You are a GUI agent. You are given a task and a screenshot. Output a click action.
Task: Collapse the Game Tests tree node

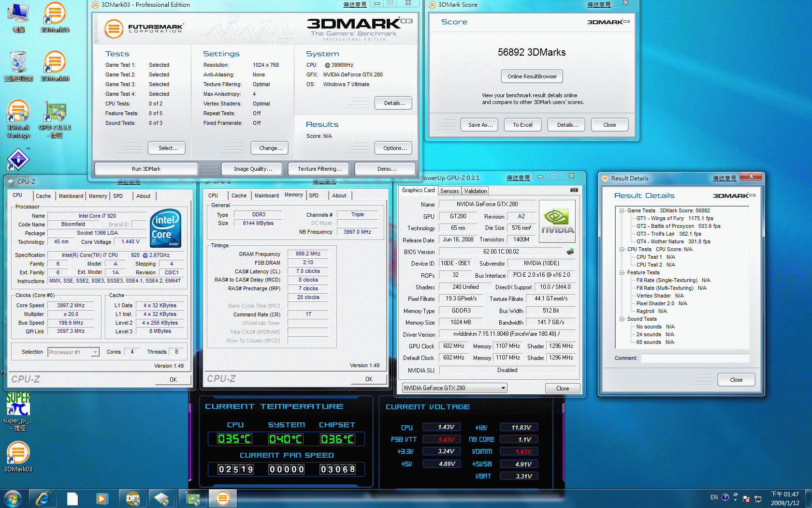tap(622, 210)
